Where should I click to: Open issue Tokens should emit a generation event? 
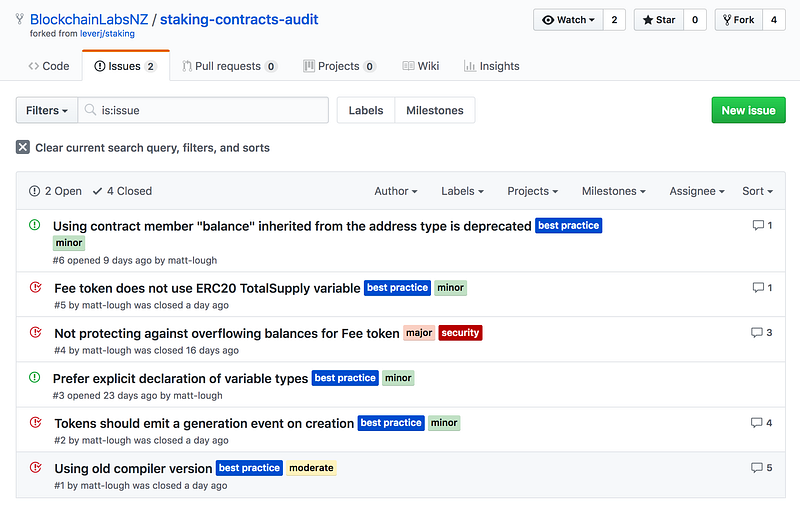click(204, 423)
